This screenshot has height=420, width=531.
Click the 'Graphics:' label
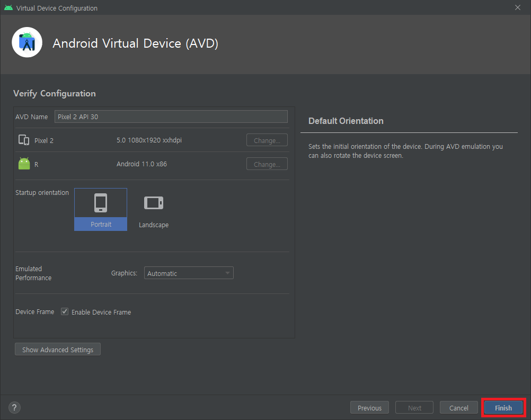click(x=124, y=273)
